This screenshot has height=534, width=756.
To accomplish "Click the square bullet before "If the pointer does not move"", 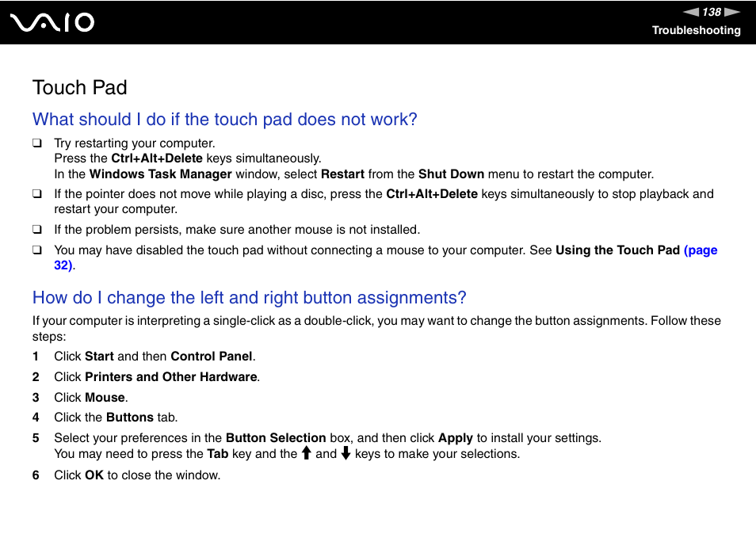I will (37, 194).
